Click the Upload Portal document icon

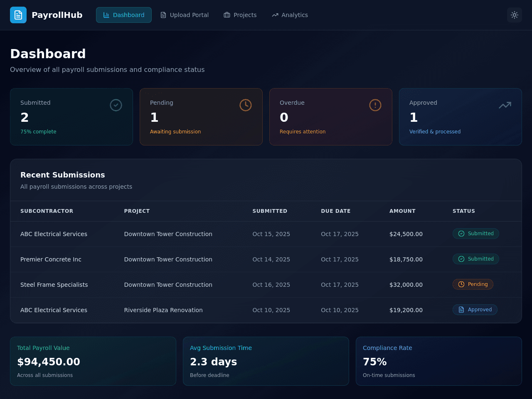click(x=163, y=15)
